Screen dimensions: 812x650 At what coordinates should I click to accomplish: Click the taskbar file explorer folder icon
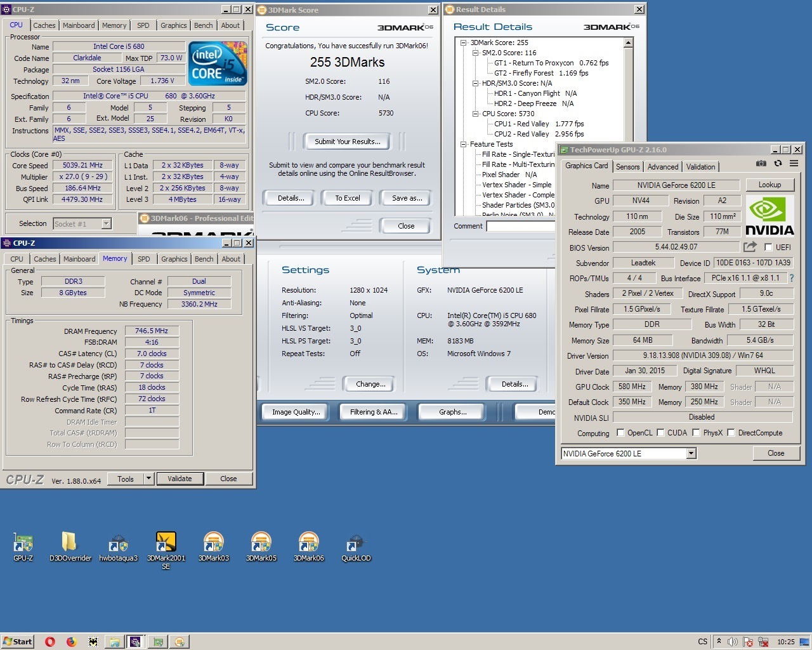coord(114,642)
